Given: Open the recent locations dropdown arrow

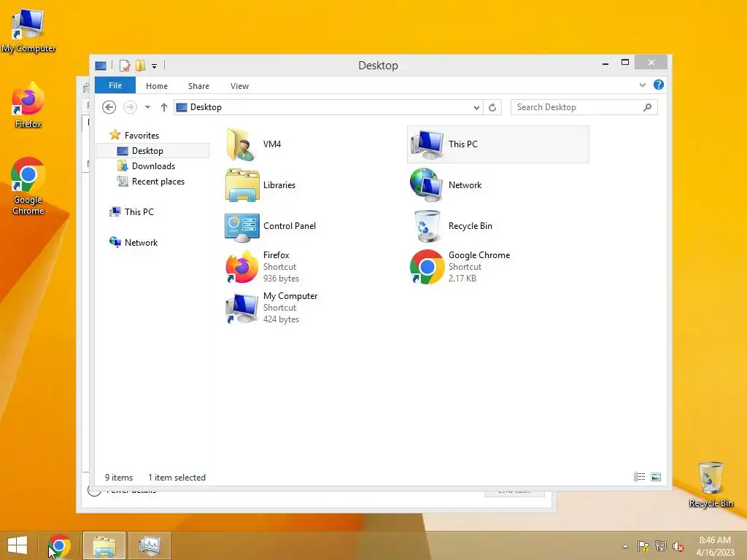Looking at the screenshot, I should tap(147, 107).
